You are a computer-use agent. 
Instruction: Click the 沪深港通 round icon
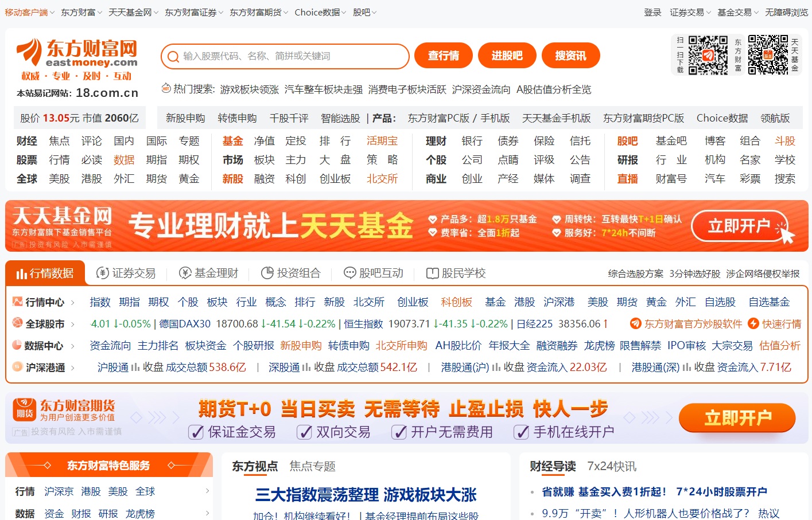click(17, 367)
